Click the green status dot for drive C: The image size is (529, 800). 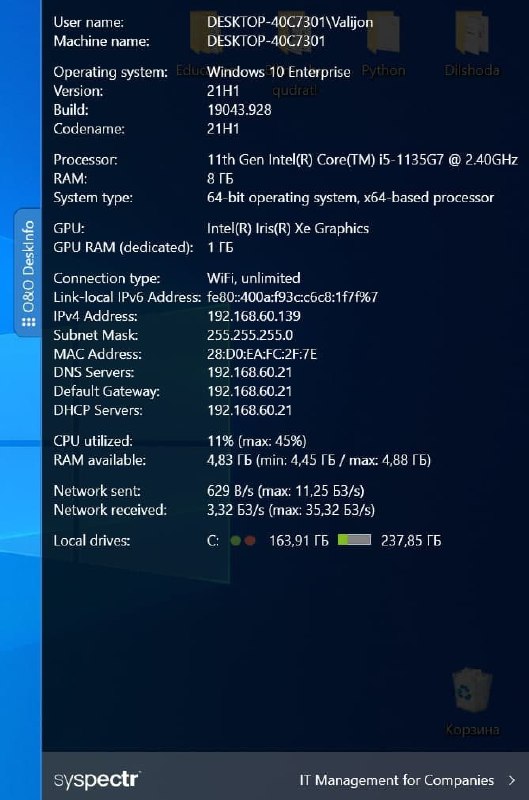(x=236, y=540)
